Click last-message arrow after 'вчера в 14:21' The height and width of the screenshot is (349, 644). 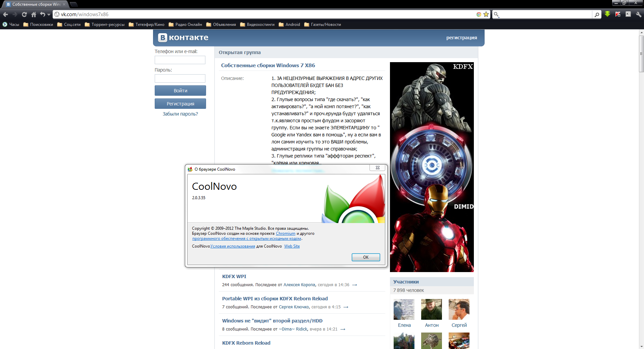coord(343,329)
